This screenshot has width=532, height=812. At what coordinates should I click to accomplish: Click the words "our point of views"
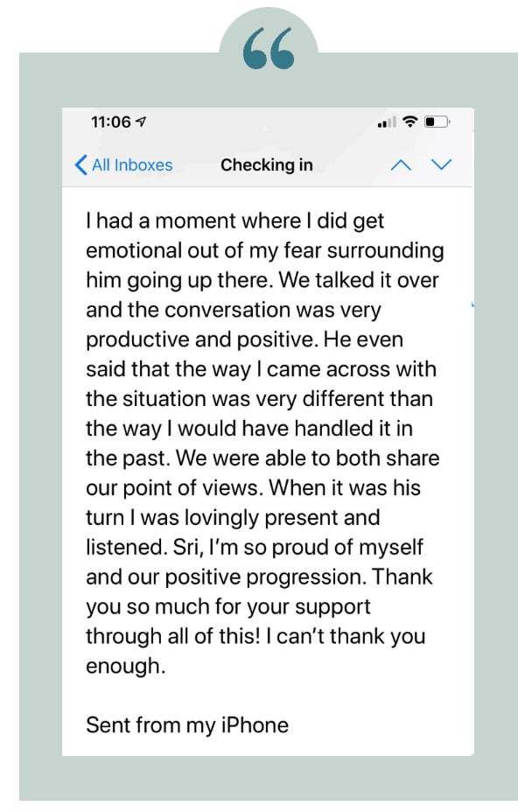pyautogui.click(x=168, y=487)
